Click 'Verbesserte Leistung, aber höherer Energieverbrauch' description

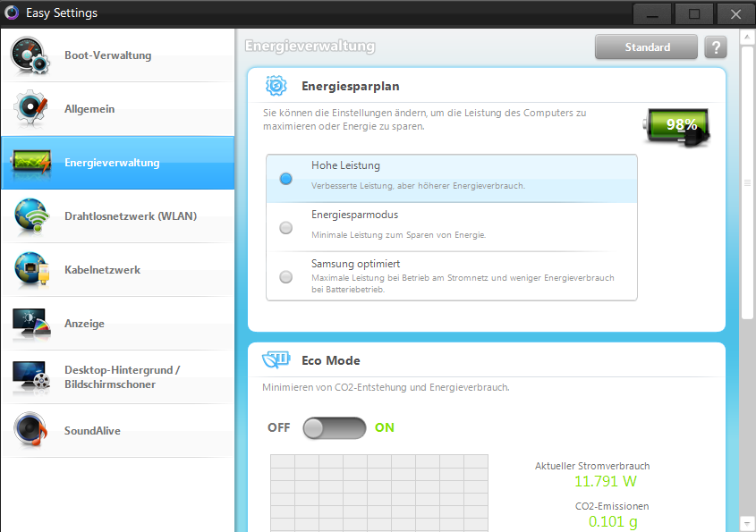pyautogui.click(x=418, y=185)
